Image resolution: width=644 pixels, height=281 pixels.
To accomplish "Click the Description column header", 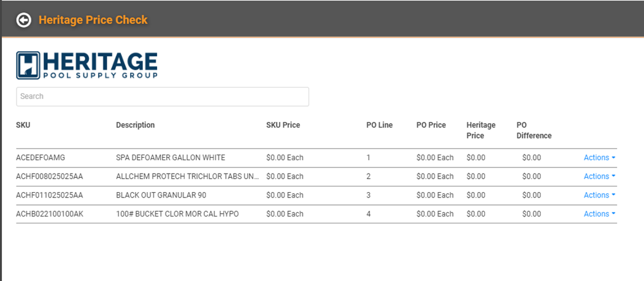I will tap(136, 125).
